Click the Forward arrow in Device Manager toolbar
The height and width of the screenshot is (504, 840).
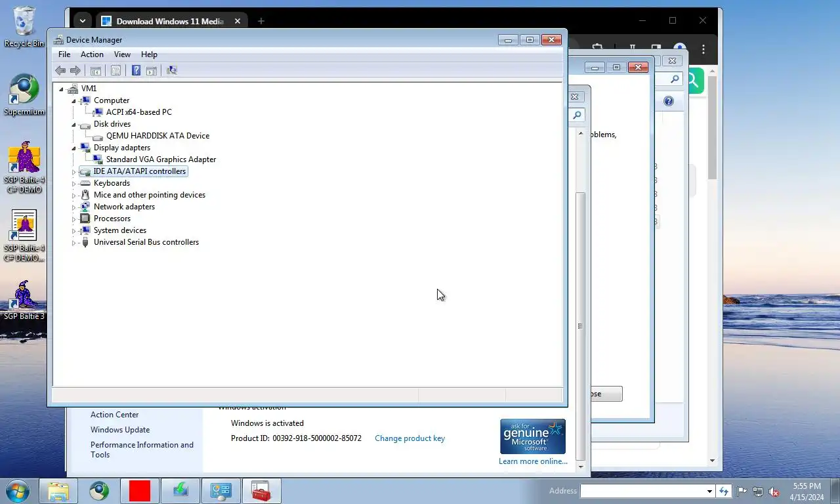point(75,70)
